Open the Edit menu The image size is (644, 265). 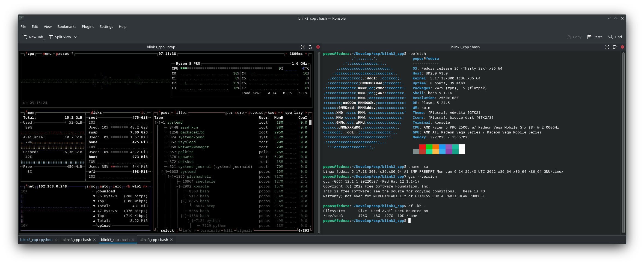coord(35,26)
